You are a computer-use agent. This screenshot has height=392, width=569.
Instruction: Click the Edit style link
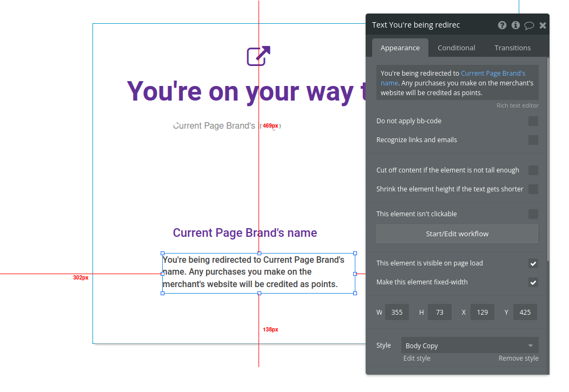[x=416, y=358]
